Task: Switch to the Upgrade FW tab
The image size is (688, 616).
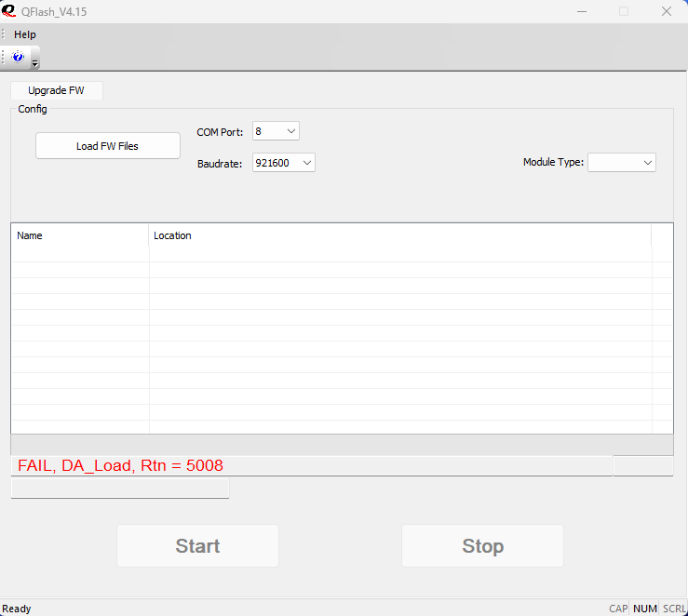Action: tap(56, 90)
